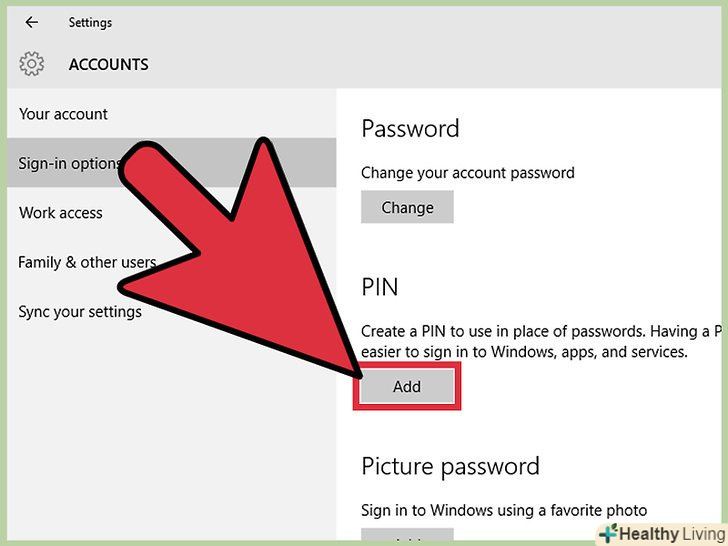Click the Accounts gear icon

pos(32,64)
